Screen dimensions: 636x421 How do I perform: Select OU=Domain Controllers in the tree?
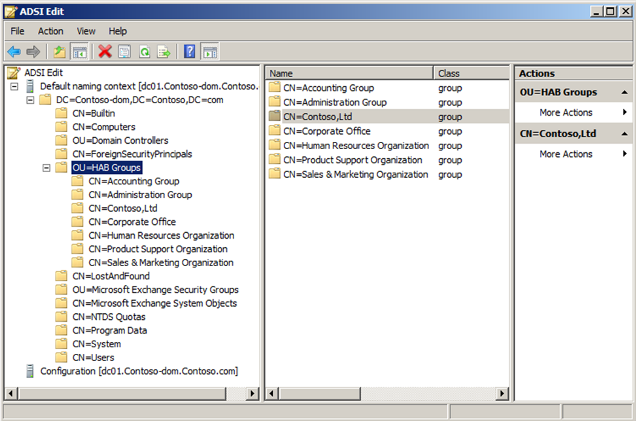[x=120, y=140]
